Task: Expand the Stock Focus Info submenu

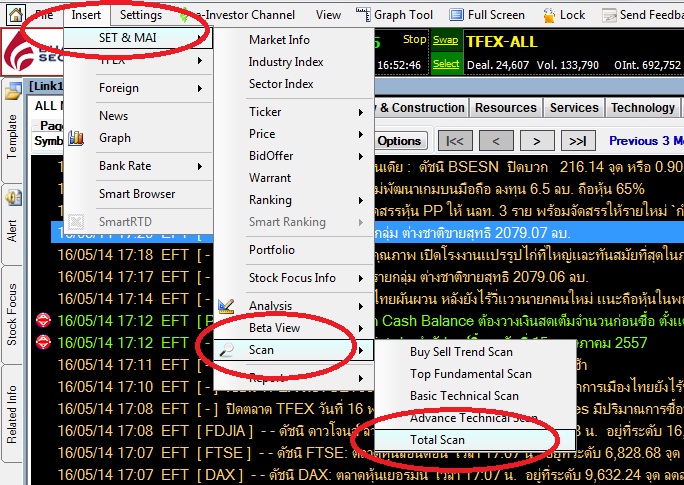Action: [294, 278]
